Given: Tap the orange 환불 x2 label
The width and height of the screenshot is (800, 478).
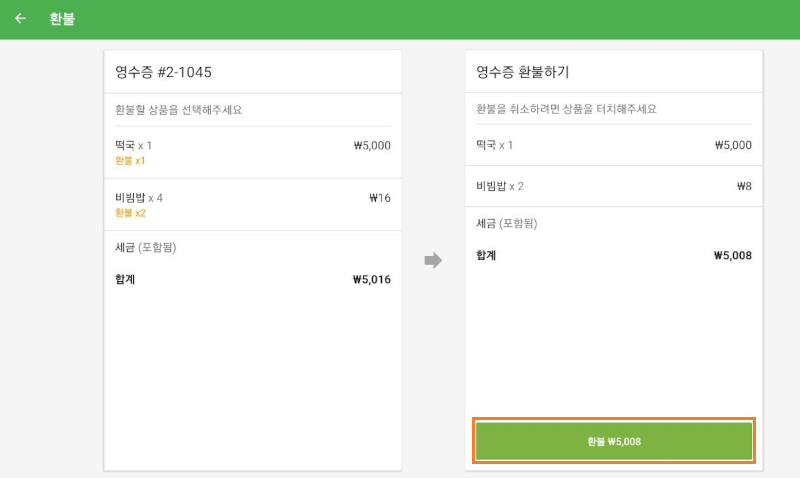Looking at the screenshot, I should [130, 213].
